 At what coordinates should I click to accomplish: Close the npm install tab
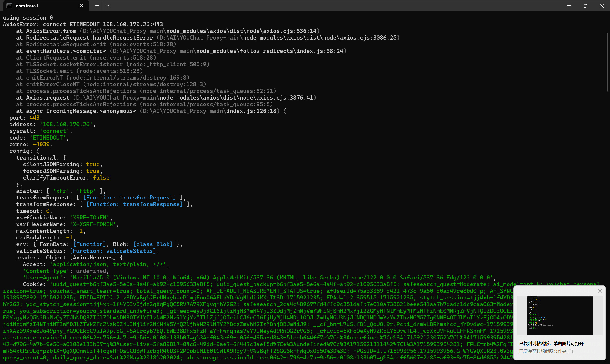point(81,6)
